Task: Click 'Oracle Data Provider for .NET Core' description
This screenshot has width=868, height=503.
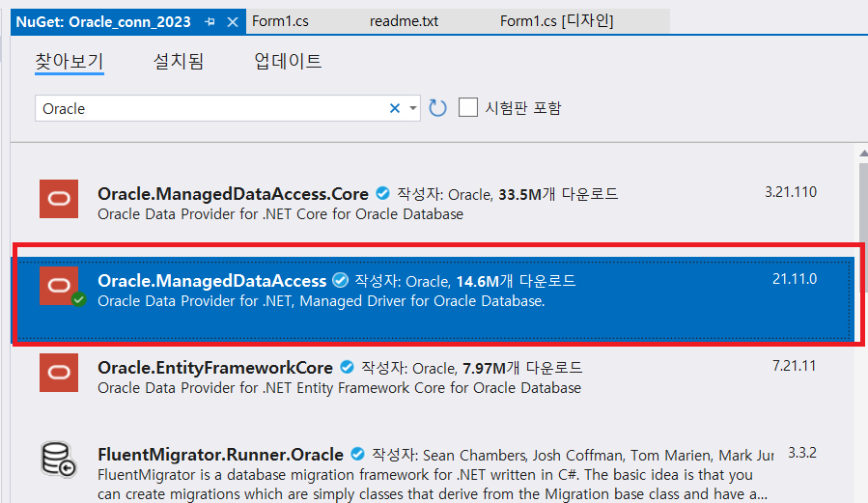Action: coord(280,214)
